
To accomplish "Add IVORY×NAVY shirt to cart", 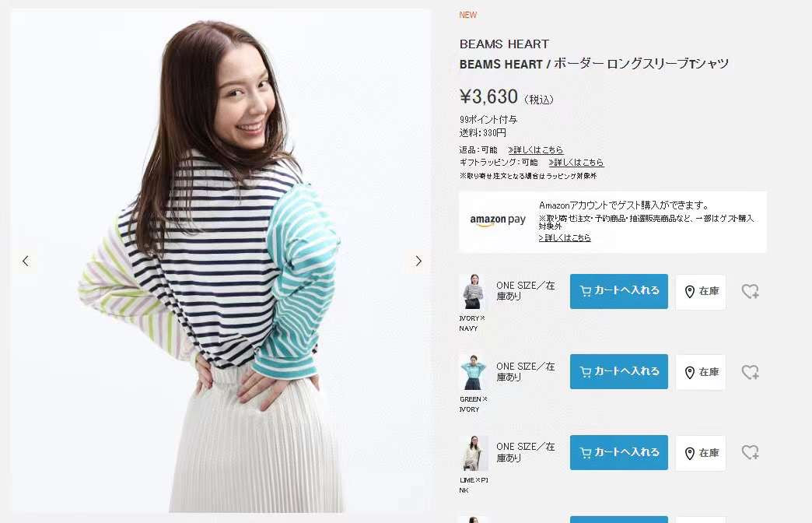I will tap(619, 291).
